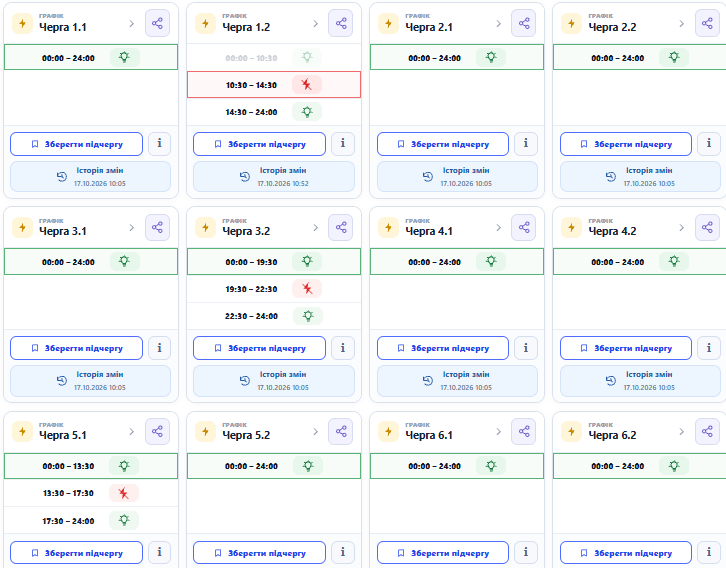This screenshot has width=726, height=568.
Task: Expand Черга 3.1 chevron
Action: point(131,228)
